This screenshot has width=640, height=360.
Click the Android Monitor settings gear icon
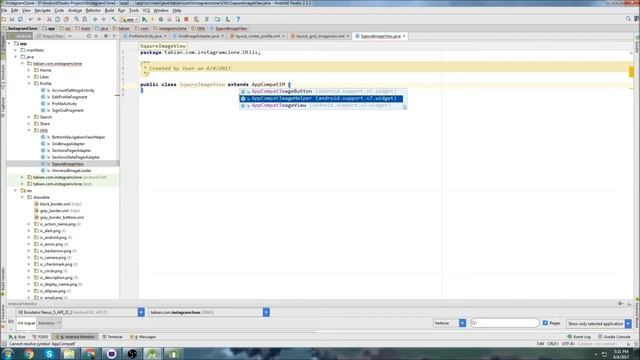pos(620,303)
